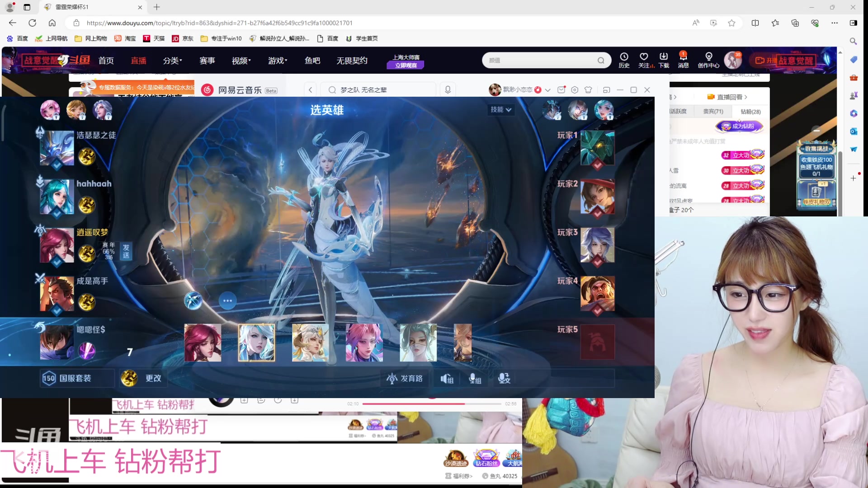Click in the Douyu search field
This screenshot has width=868, height=488.
pos(540,60)
